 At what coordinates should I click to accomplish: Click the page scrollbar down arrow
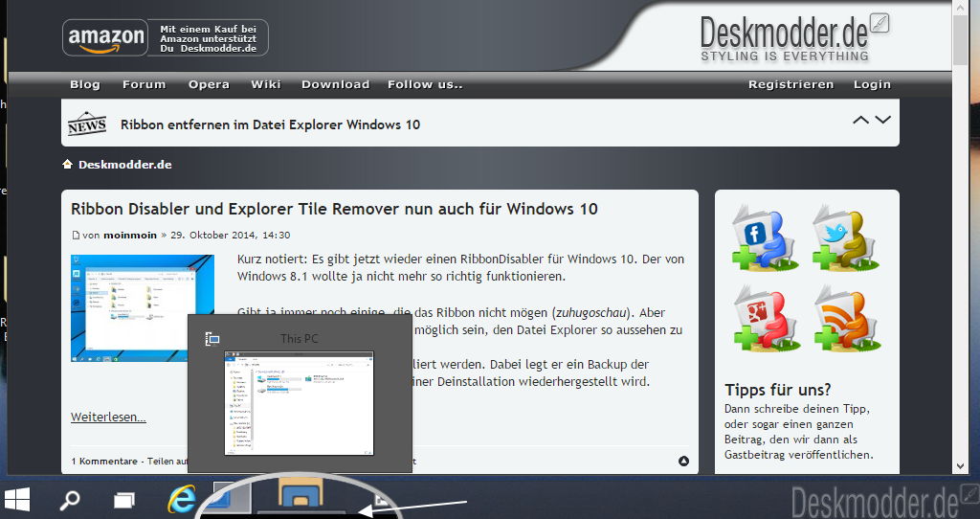(961, 465)
